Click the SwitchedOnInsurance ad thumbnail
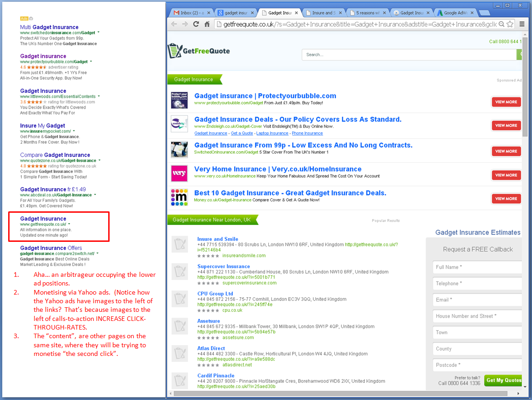The height and width of the screenshot is (400, 532). tap(179, 150)
